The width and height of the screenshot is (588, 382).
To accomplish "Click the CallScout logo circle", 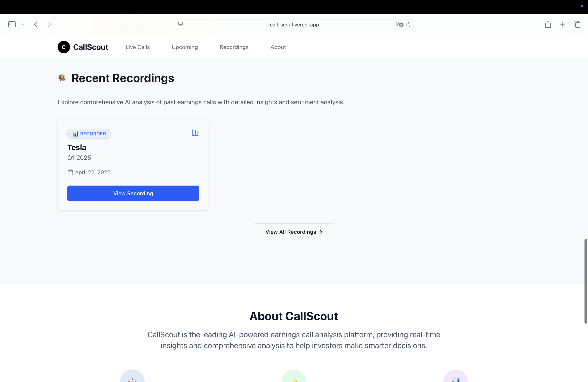I will click(x=64, y=47).
